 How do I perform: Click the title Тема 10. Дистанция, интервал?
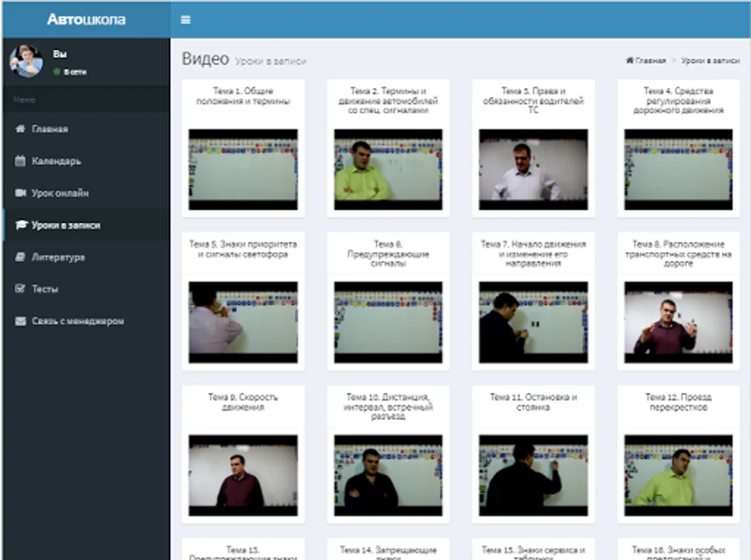(x=388, y=407)
